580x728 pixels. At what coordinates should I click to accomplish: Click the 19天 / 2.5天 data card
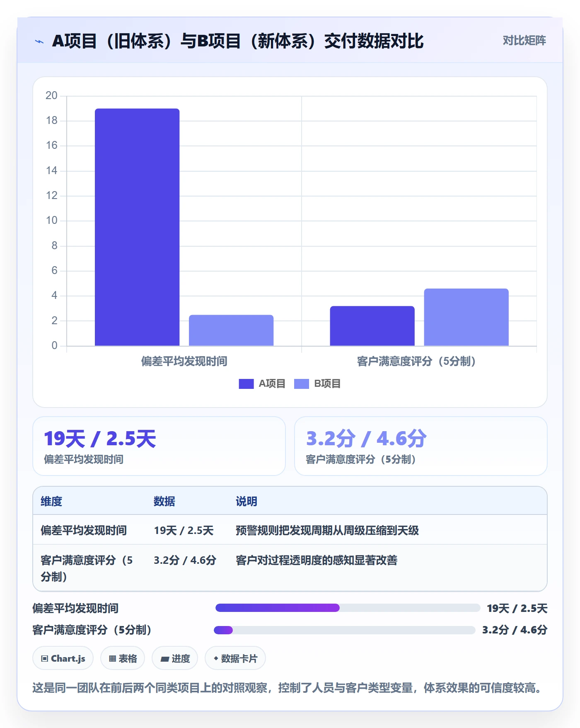[159, 446]
